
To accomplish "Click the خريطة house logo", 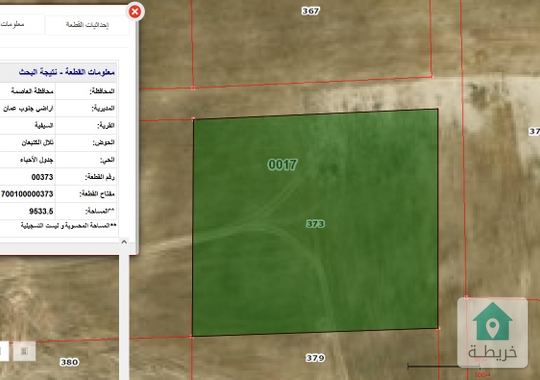I will (492, 332).
